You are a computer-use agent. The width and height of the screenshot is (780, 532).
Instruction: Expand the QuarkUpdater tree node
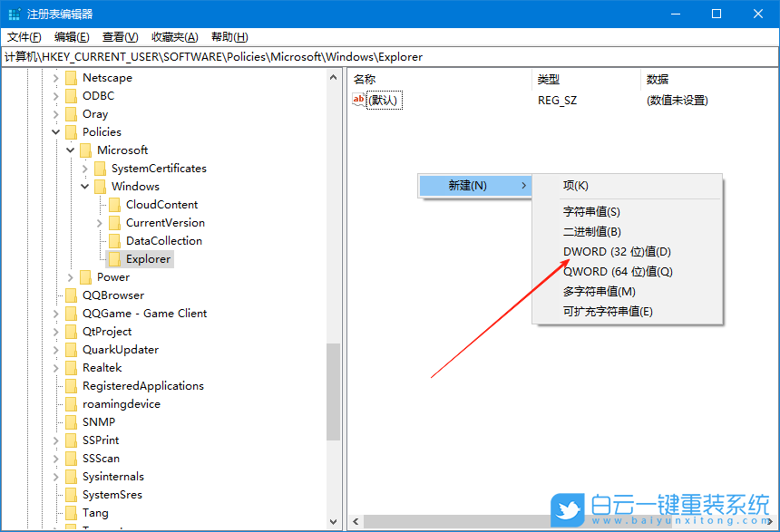56,349
